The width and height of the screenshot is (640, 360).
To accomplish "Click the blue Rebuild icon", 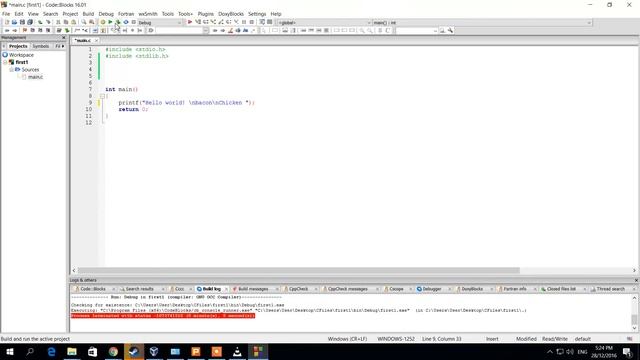I will (126, 22).
